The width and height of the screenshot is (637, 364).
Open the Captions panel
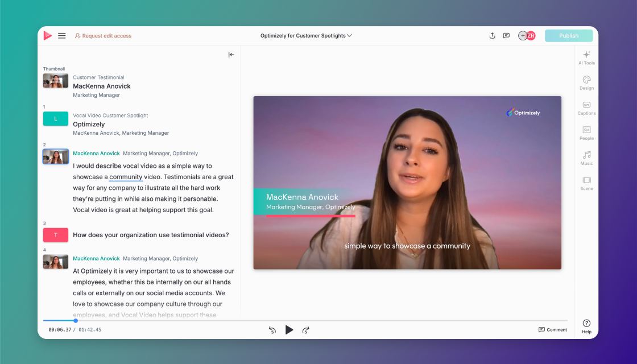(586, 108)
